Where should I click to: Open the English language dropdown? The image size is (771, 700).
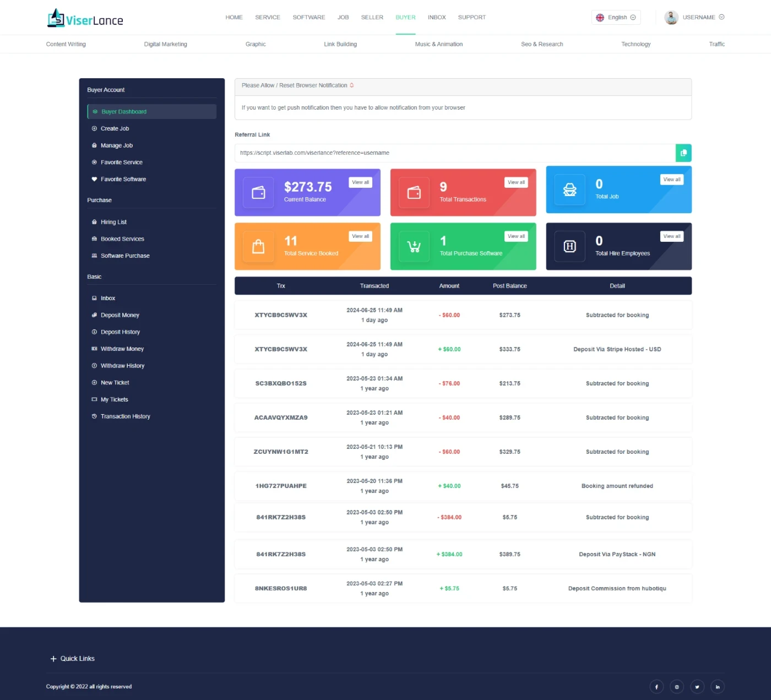click(x=616, y=18)
